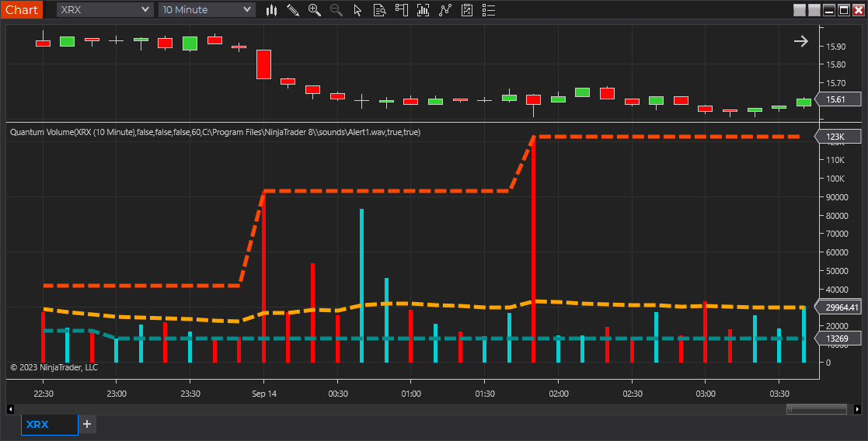This screenshot has width=868, height=441.
Task: Select the XRX chart tab
Action: (x=49, y=425)
